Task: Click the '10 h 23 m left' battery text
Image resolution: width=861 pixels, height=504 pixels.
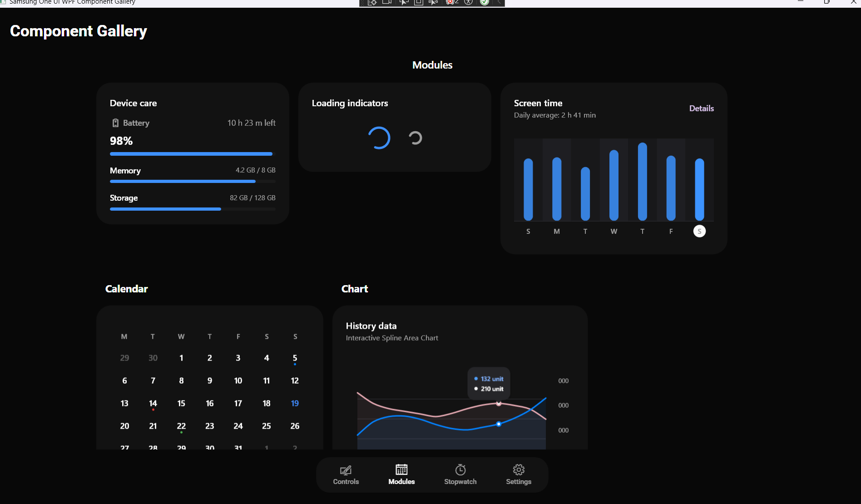Action: tap(251, 123)
